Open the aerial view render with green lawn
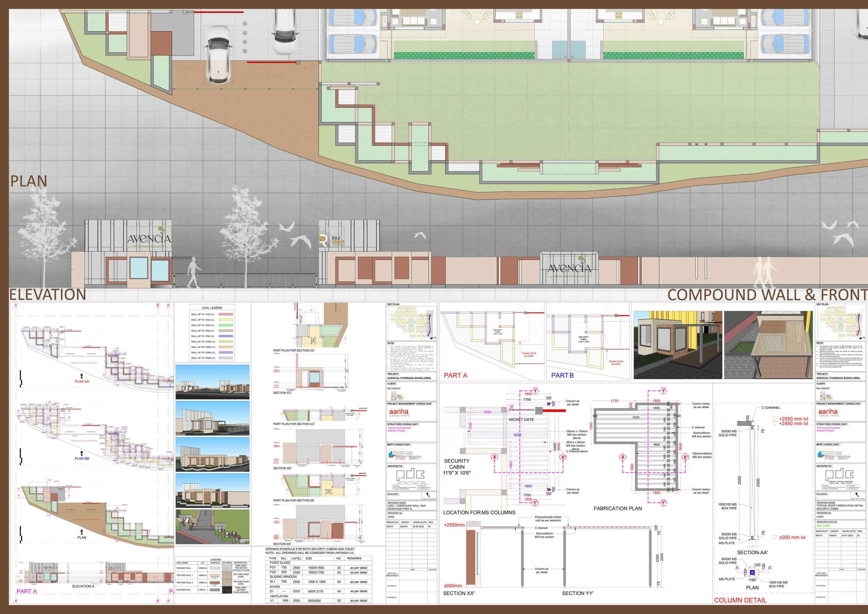Image resolution: width=868 pixels, height=614 pixels. tap(213, 527)
